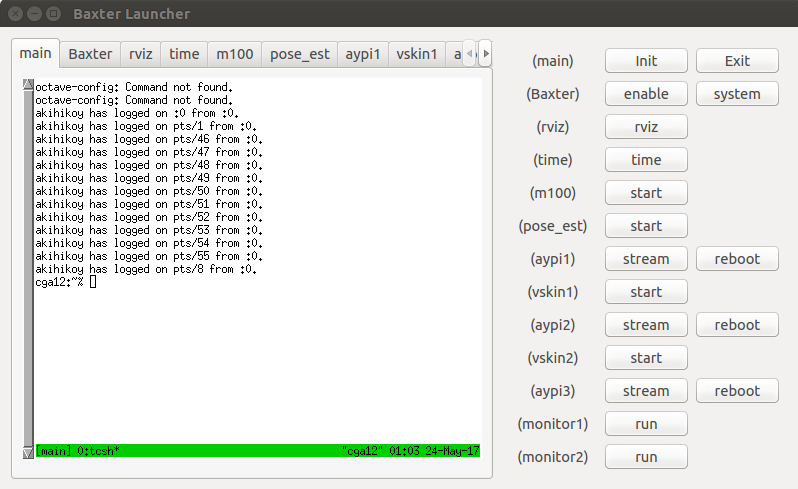The height and width of the screenshot is (489, 798).
Task: Click the '(monitor1)' row label
Action: click(x=553, y=424)
